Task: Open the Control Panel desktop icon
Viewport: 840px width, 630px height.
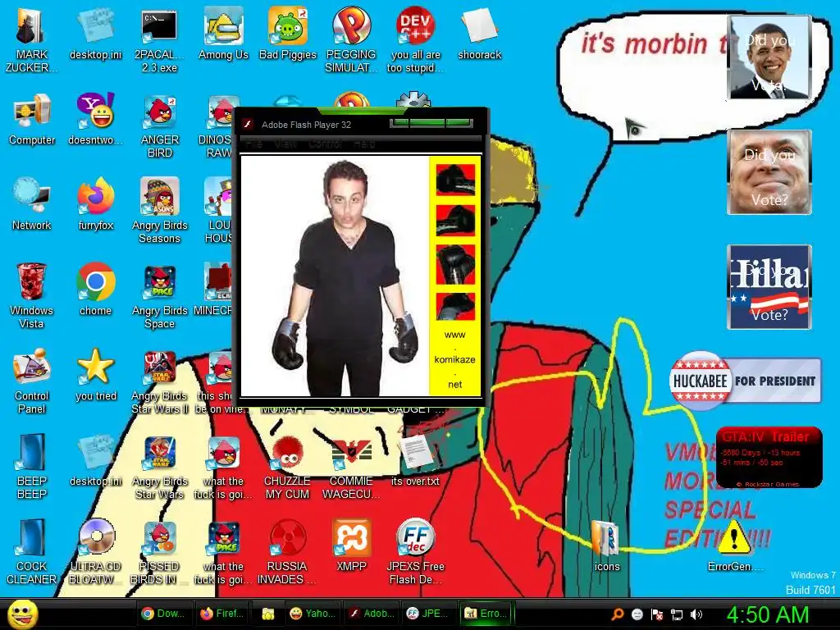Action: coord(31,381)
